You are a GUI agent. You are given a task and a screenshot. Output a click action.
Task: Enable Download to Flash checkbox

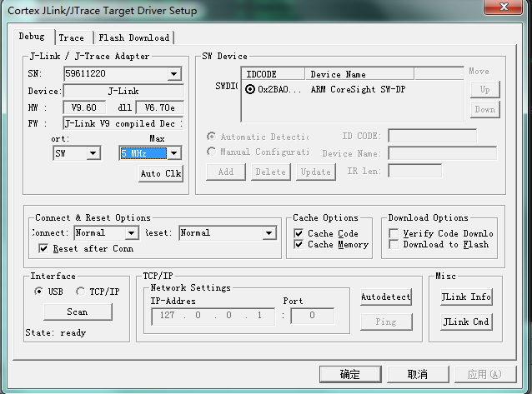(x=394, y=244)
